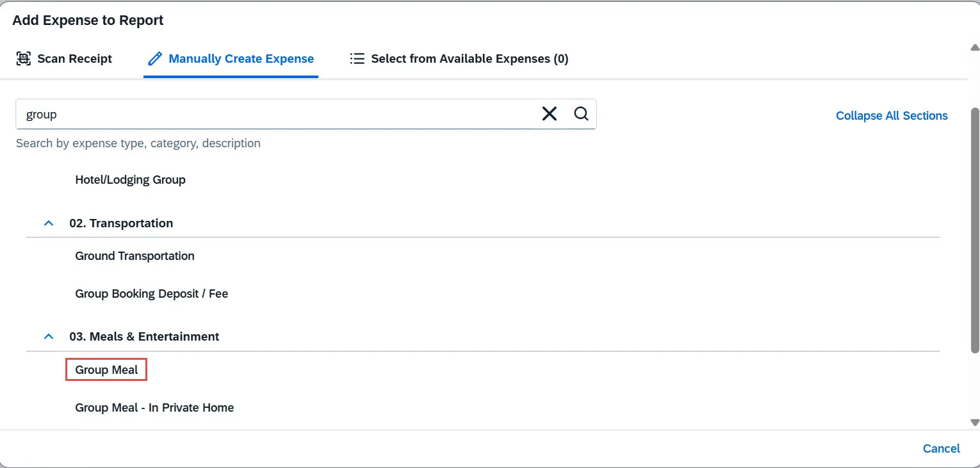The height and width of the screenshot is (468, 980).
Task: Click the scroll down arrow of dialog
Action: click(975, 423)
